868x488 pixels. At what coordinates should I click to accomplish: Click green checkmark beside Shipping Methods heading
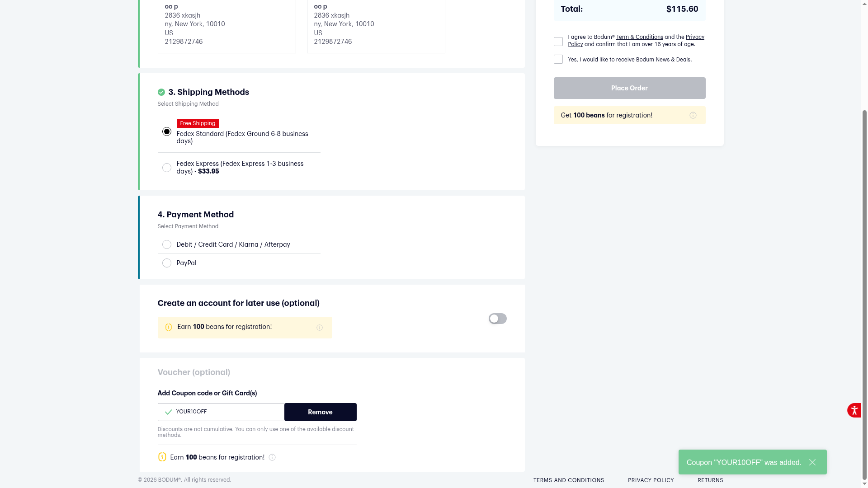pos(161,92)
